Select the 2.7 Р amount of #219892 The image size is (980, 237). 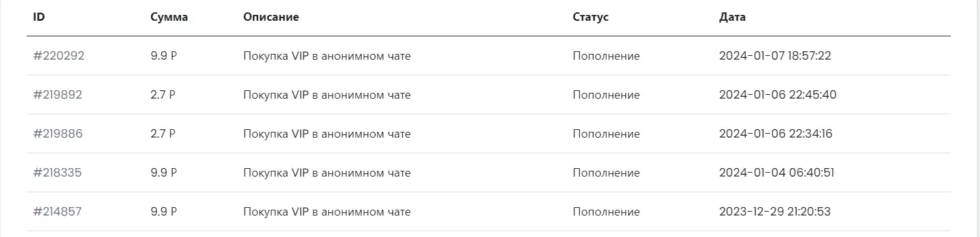coord(163,95)
